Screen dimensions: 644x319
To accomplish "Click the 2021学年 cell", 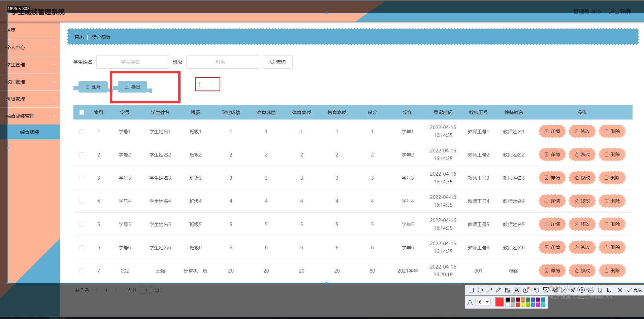I will [x=408, y=271].
